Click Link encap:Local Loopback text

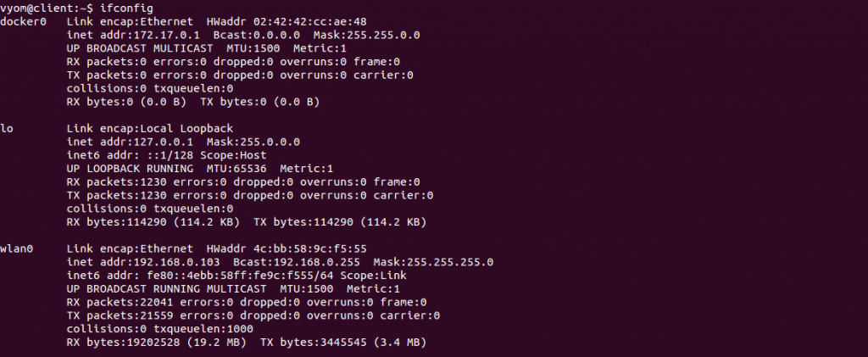(x=149, y=128)
